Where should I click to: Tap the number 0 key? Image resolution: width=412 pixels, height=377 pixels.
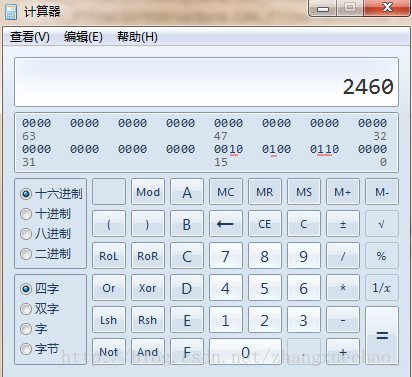pos(246,352)
